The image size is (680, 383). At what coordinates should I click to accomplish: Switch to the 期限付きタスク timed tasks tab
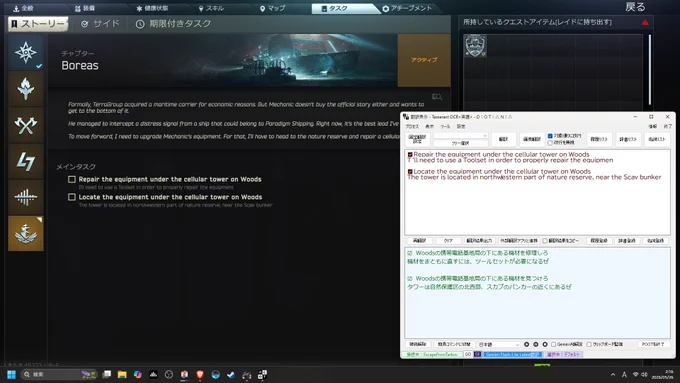pos(173,24)
